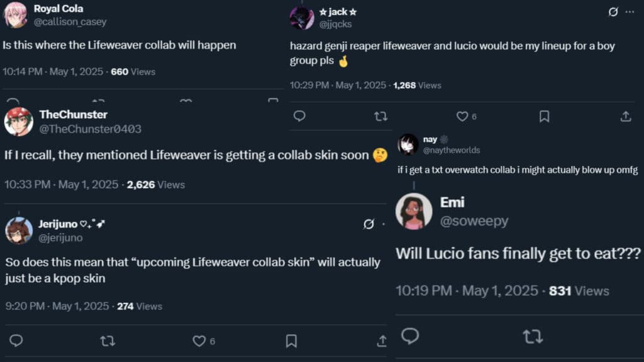Open the reply box on Jerijuno's tweet
Viewport: 644px width, 362px height.
(16, 340)
